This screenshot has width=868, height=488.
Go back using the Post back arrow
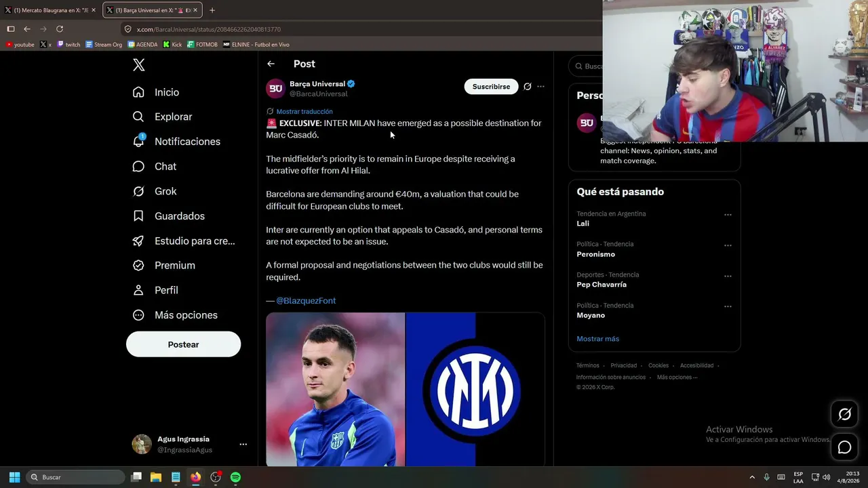(271, 64)
